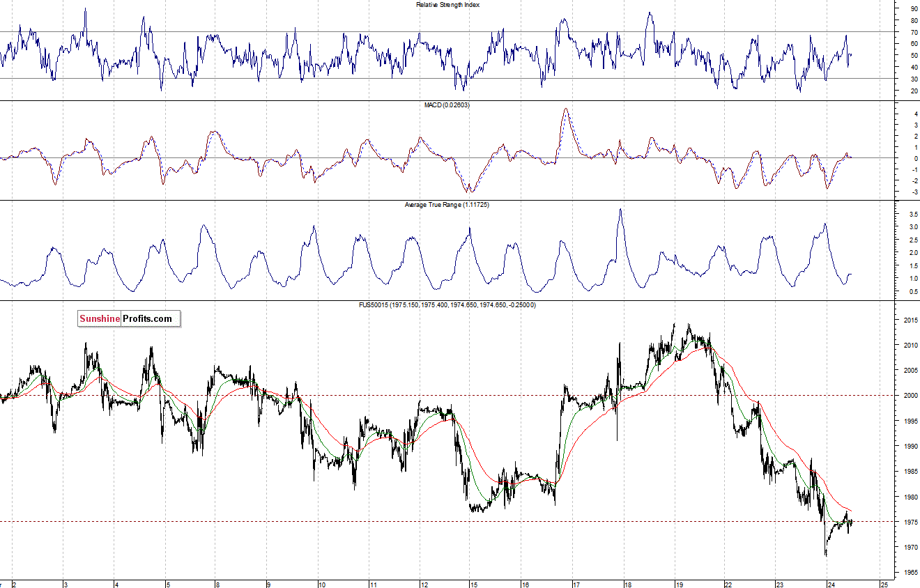The image size is (920, 588).
Task: Click date label 10 on time axis
Action: pos(321,585)
